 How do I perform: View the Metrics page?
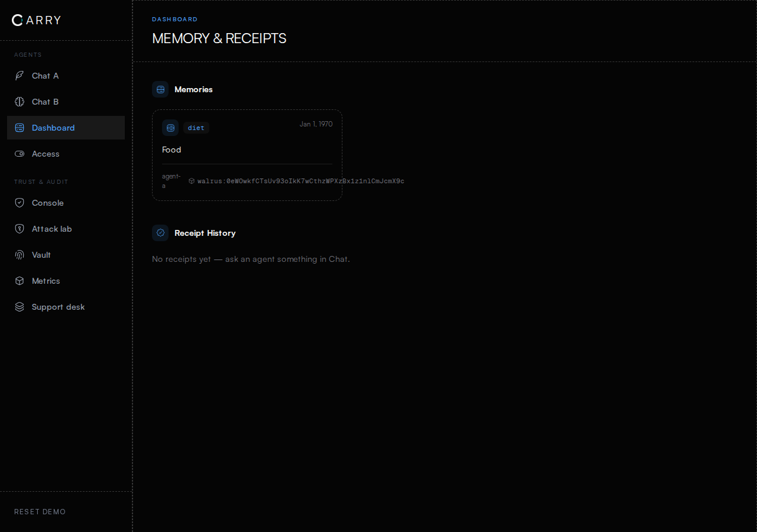coord(66,281)
